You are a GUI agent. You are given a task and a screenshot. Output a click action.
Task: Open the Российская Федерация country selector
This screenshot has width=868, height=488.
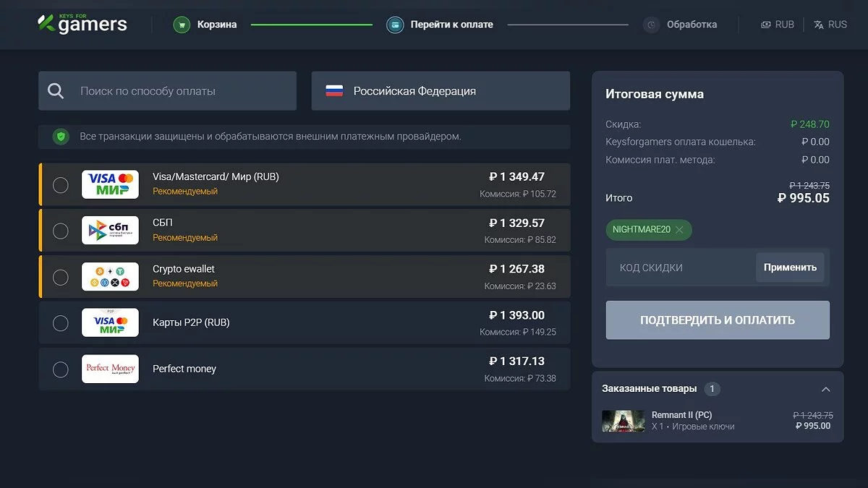tap(441, 91)
